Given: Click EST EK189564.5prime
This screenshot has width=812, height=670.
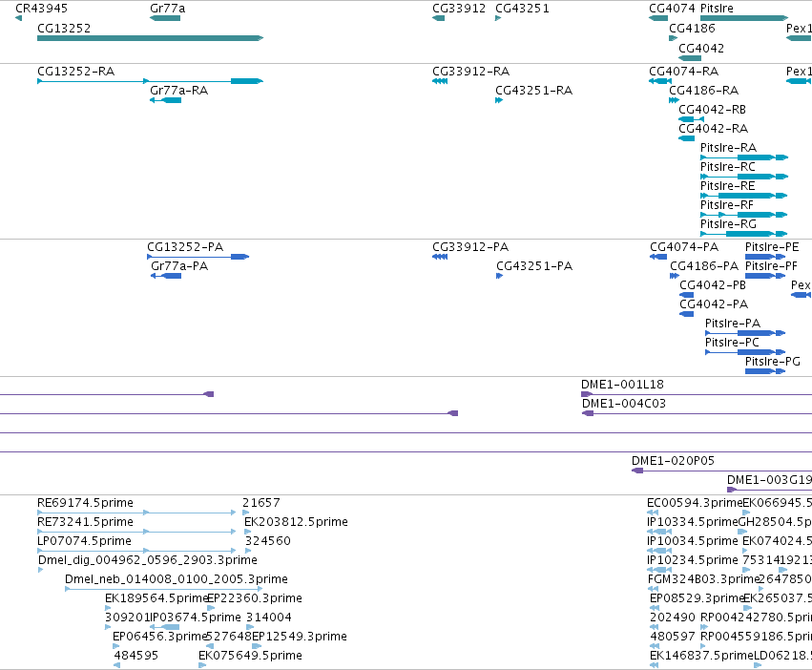Looking at the screenshot, I should click(x=108, y=608).
